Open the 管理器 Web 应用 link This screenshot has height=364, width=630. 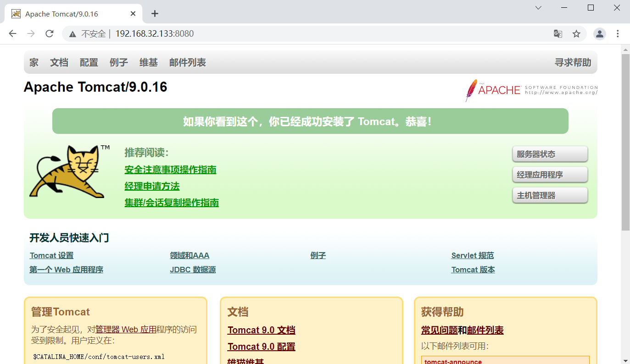(x=126, y=329)
